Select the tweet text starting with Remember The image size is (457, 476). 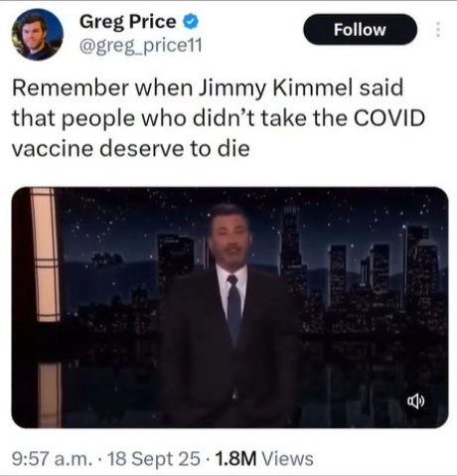click(219, 118)
